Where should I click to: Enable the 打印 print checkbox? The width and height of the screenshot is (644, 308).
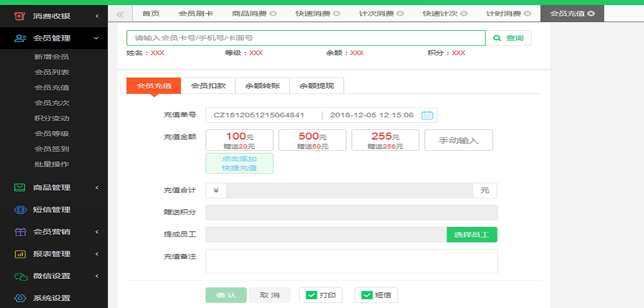311,295
